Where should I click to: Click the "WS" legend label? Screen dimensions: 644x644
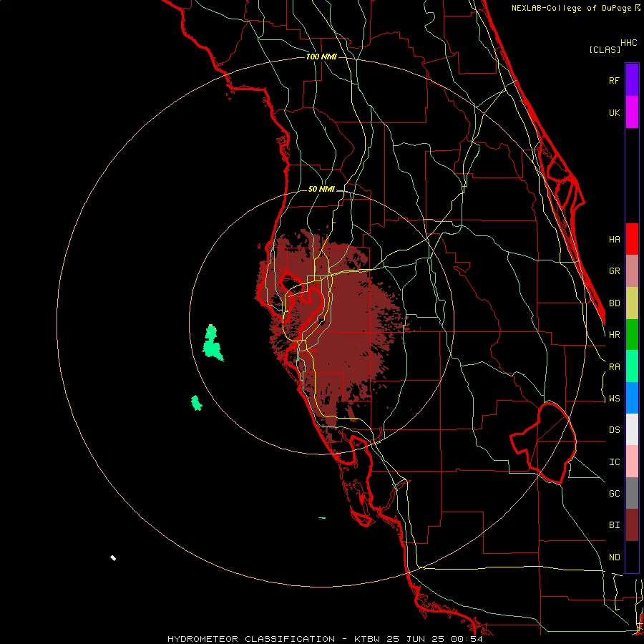[x=614, y=399]
